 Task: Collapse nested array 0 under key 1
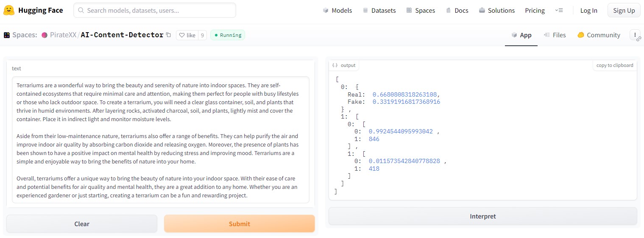[364, 124]
